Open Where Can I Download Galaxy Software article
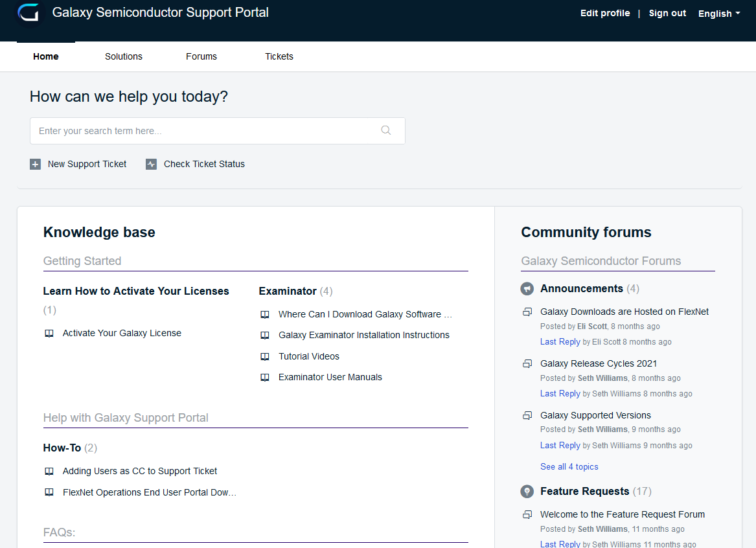 (365, 314)
